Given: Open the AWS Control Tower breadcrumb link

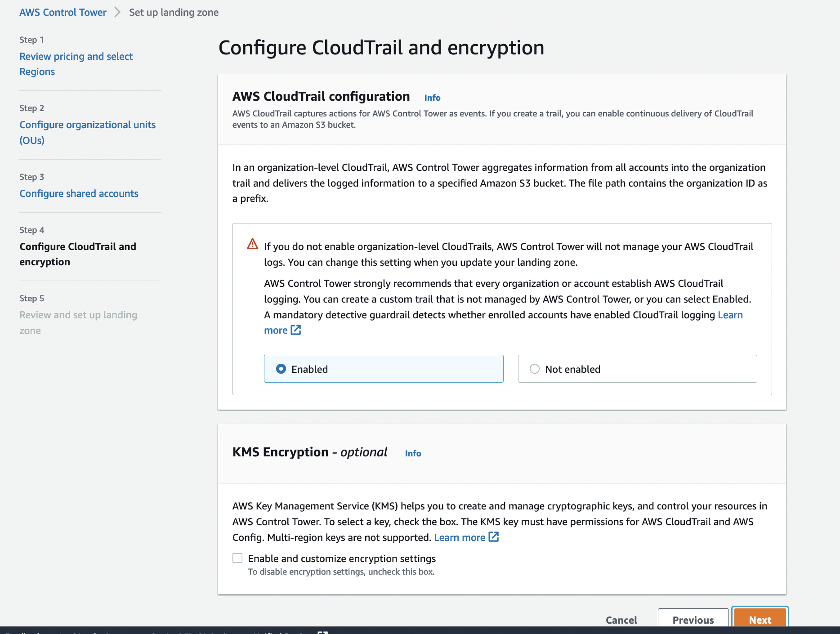Looking at the screenshot, I should (x=63, y=12).
